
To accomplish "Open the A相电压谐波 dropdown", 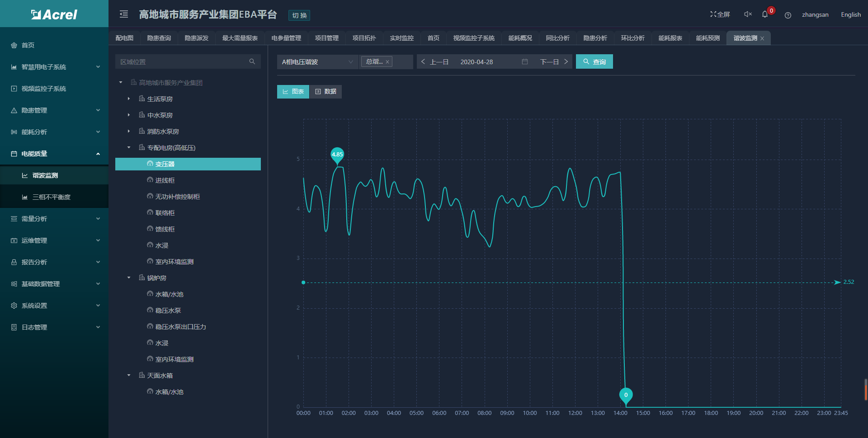I will pos(317,62).
